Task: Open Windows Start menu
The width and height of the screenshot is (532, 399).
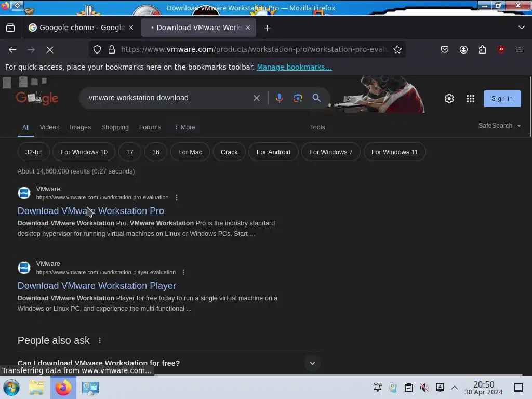Action: 11,388
